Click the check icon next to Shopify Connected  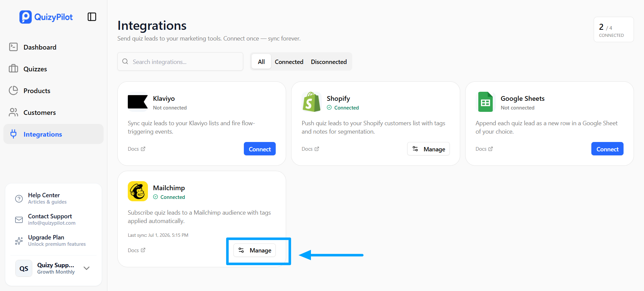329,107
